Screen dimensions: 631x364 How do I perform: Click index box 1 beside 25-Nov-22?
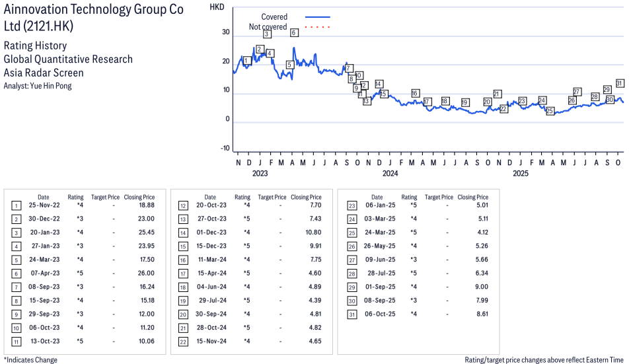17,205
